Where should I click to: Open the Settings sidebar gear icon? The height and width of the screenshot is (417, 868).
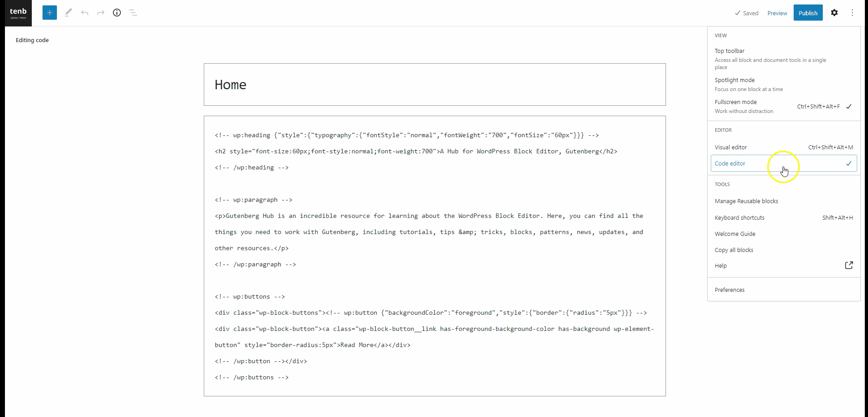pos(834,13)
